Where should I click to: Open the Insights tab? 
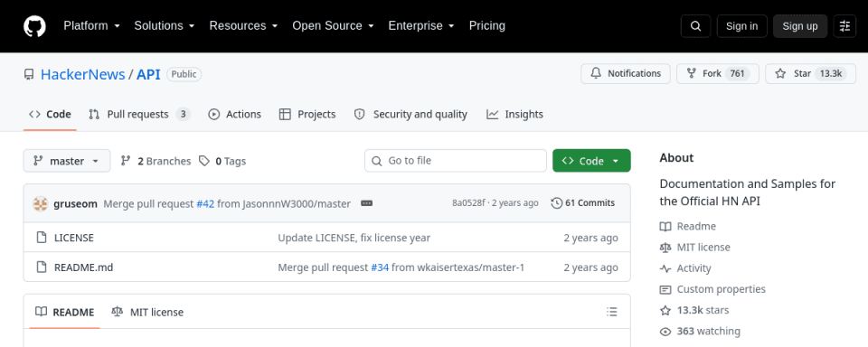click(514, 115)
